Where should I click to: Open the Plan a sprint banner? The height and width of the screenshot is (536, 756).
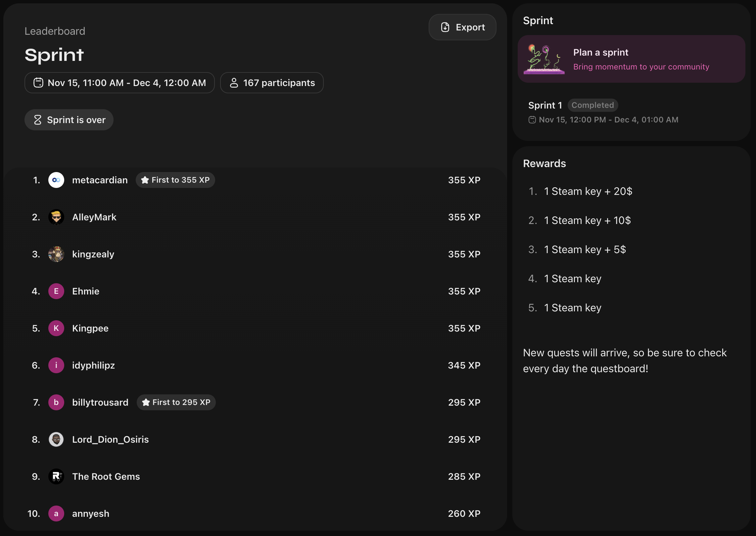coord(631,59)
